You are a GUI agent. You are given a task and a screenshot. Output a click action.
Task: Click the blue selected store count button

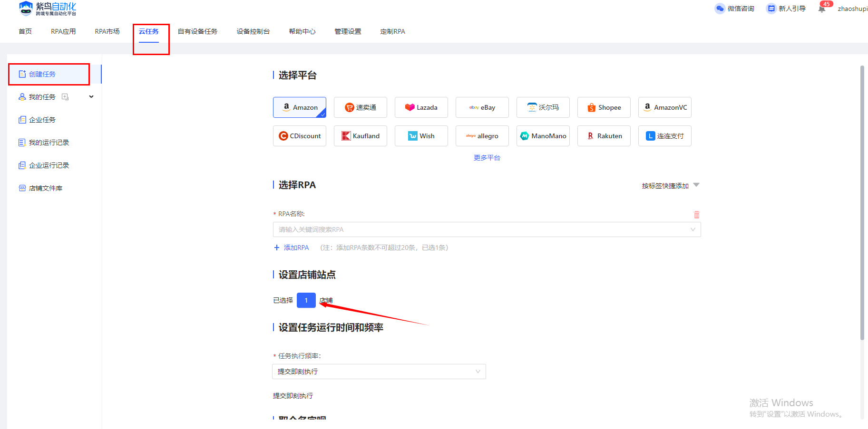pos(306,300)
